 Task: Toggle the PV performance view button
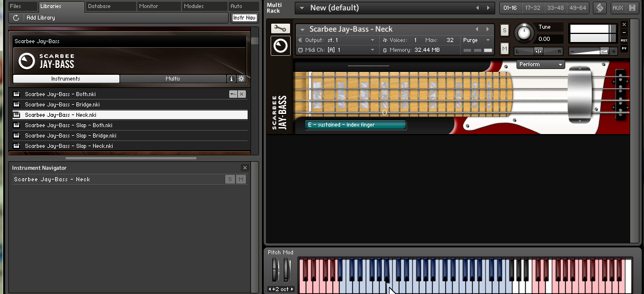(x=624, y=48)
